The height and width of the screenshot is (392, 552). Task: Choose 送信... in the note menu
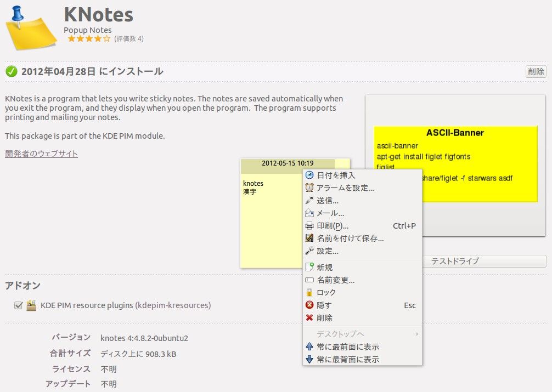click(x=362, y=201)
